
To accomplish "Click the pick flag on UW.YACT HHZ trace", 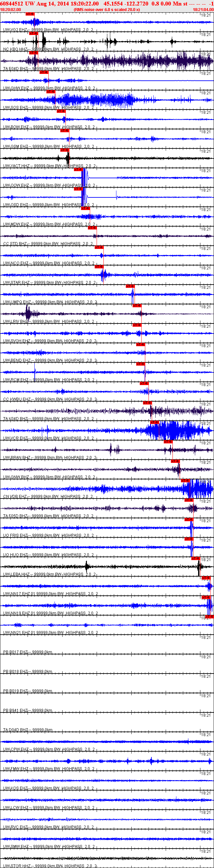I will click(x=65, y=150).
